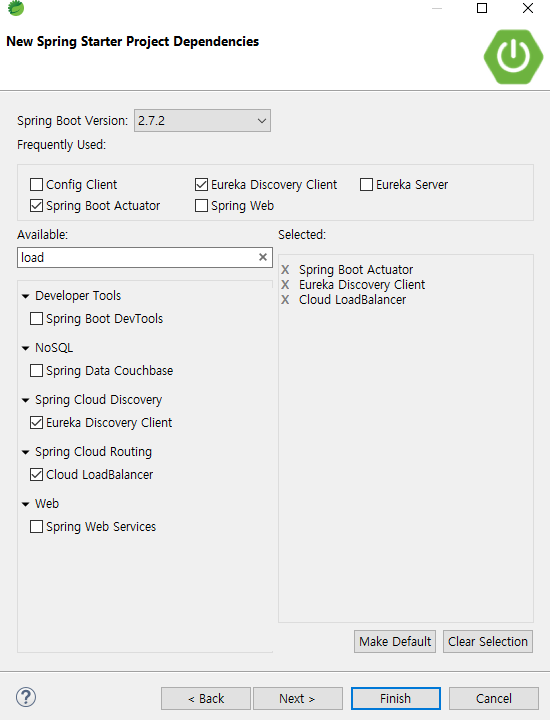The image size is (550, 720).
Task: Click the Spring Boot power logo
Action: pos(513,57)
